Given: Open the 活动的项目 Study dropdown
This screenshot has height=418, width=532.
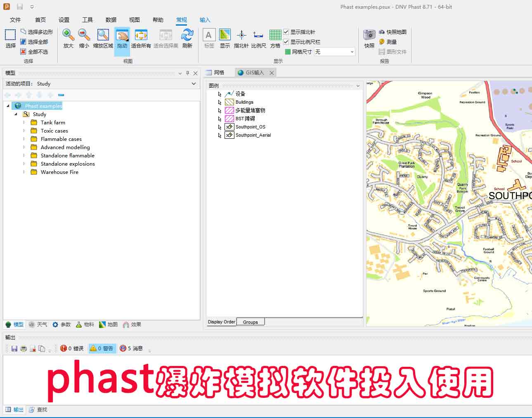Looking at the screenshot, I should 194,84.
